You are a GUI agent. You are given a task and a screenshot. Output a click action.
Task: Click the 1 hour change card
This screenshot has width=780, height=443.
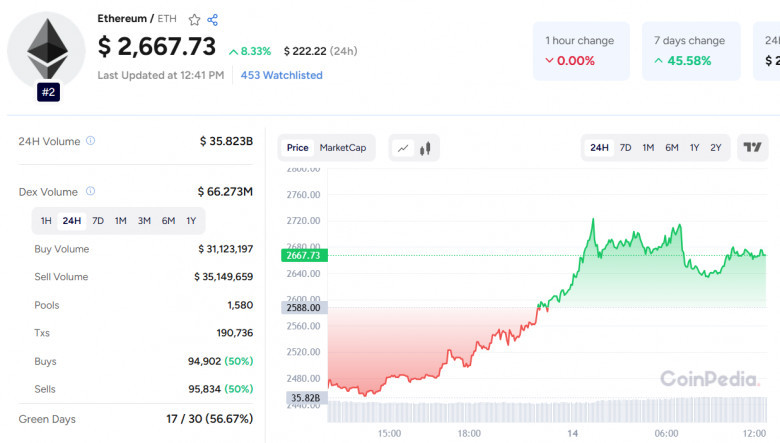(581, 51)
